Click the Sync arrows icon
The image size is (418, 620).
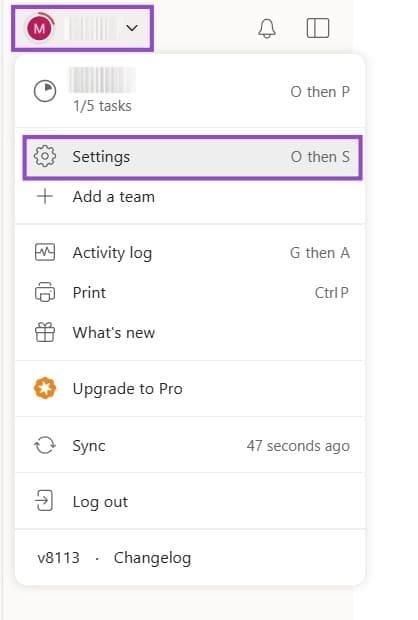click(45, 445)
